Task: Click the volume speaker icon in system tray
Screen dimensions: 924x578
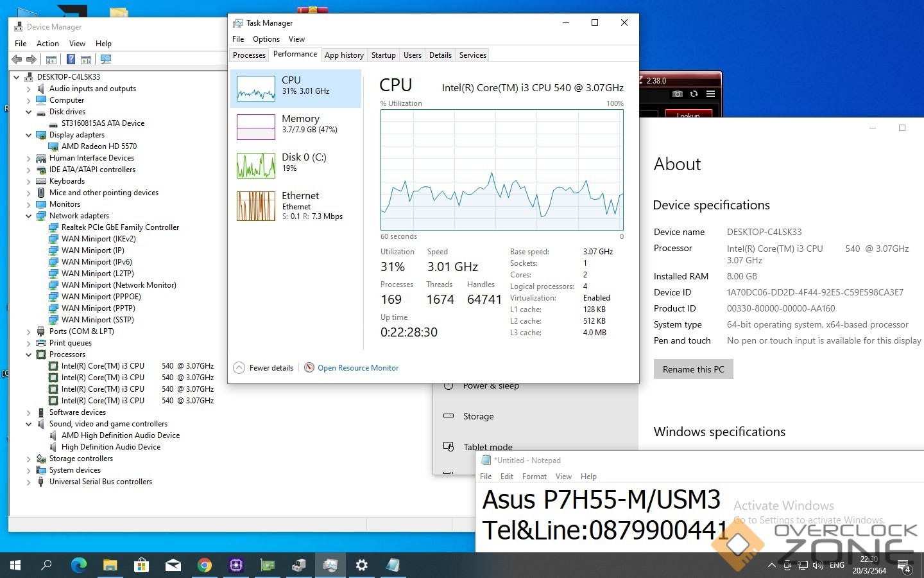Action: tap(817, 565)
